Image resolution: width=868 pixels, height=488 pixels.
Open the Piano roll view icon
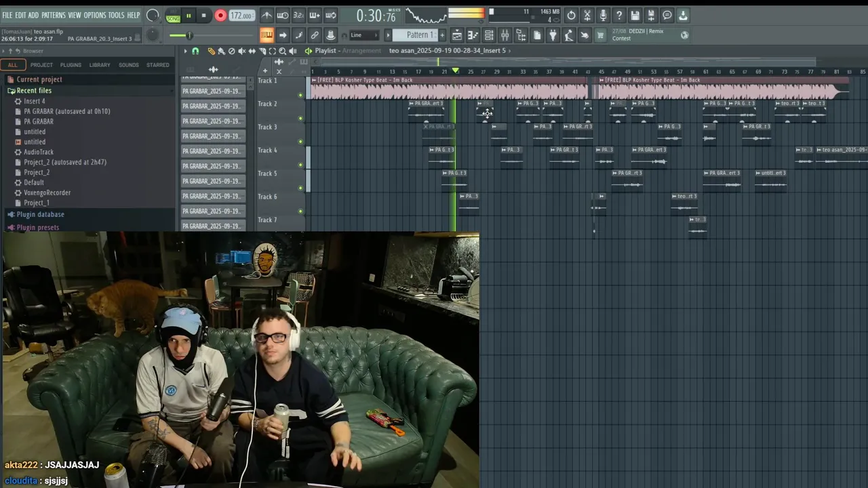[x=473, y=35]
